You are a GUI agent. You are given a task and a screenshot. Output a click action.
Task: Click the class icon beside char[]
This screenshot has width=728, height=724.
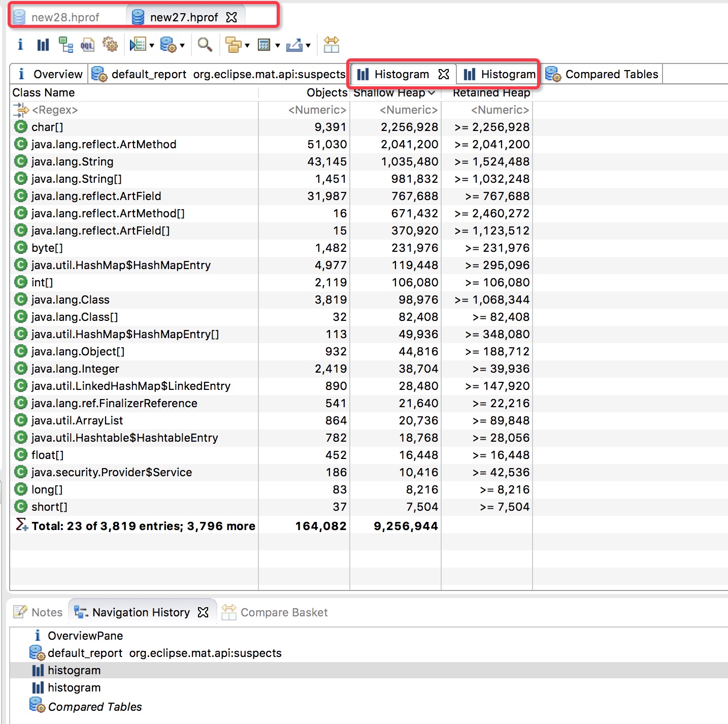pos(20,127)
